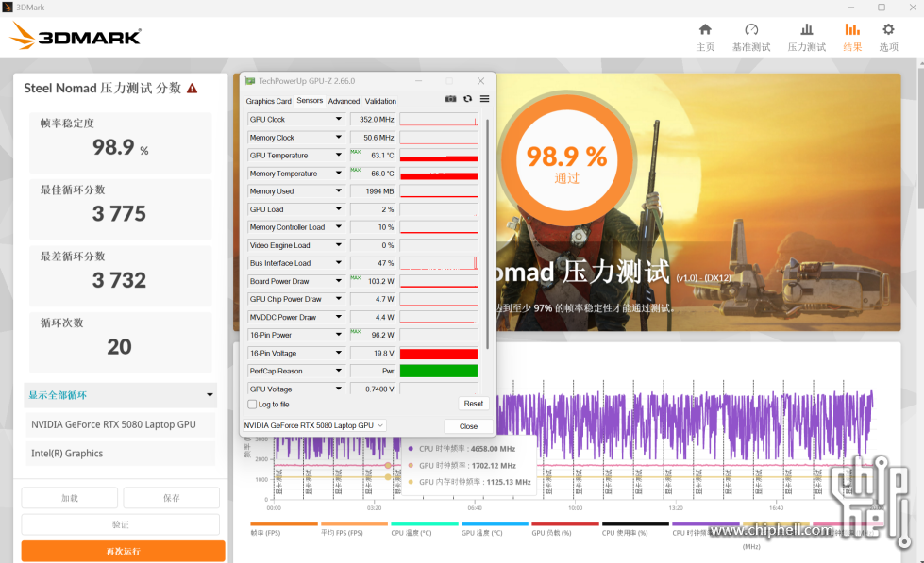Expand the GPU Clock sensor dropdown
The height and width of the screenshot is (563, 924).
(x=338, y=119)
